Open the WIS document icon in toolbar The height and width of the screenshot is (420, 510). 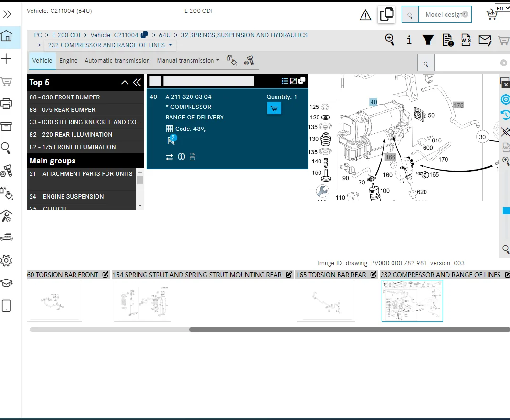click(x=466, y=40)
